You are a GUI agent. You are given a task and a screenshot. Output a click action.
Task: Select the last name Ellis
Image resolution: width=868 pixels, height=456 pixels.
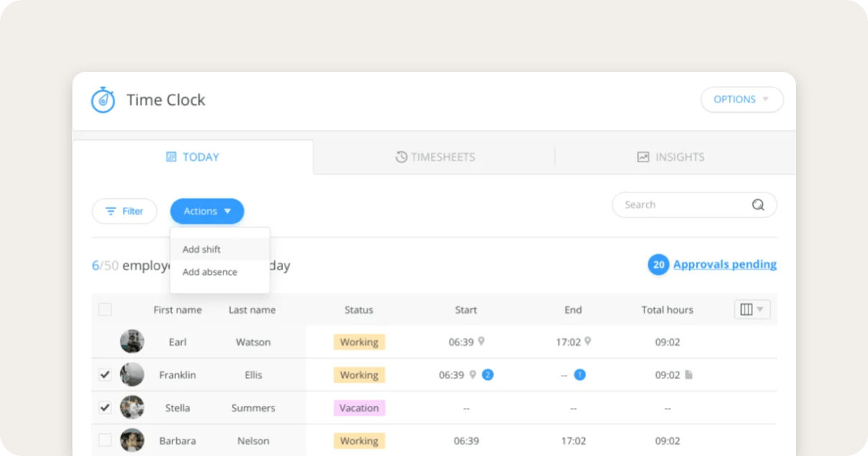pyautogui.click(x=254, y=375)
